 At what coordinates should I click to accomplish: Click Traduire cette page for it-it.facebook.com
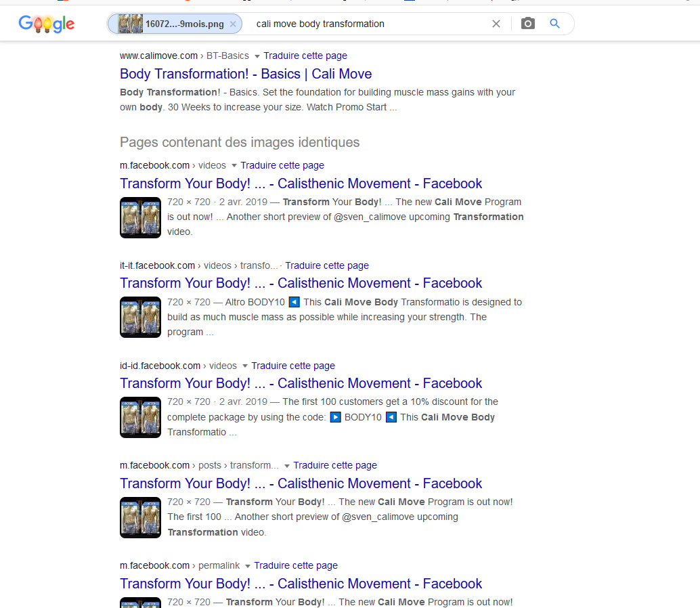tap(327, 265)
